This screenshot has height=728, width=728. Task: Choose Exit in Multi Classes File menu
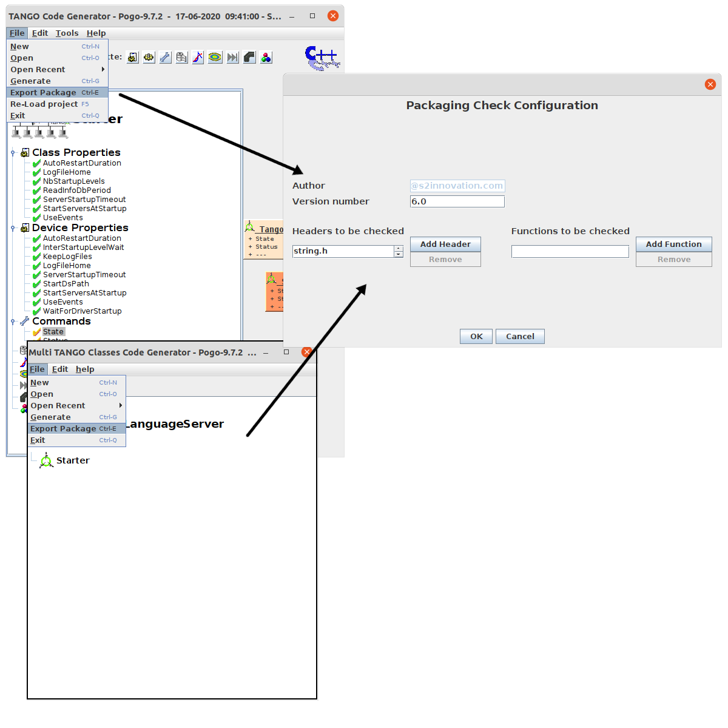(77, 440)
